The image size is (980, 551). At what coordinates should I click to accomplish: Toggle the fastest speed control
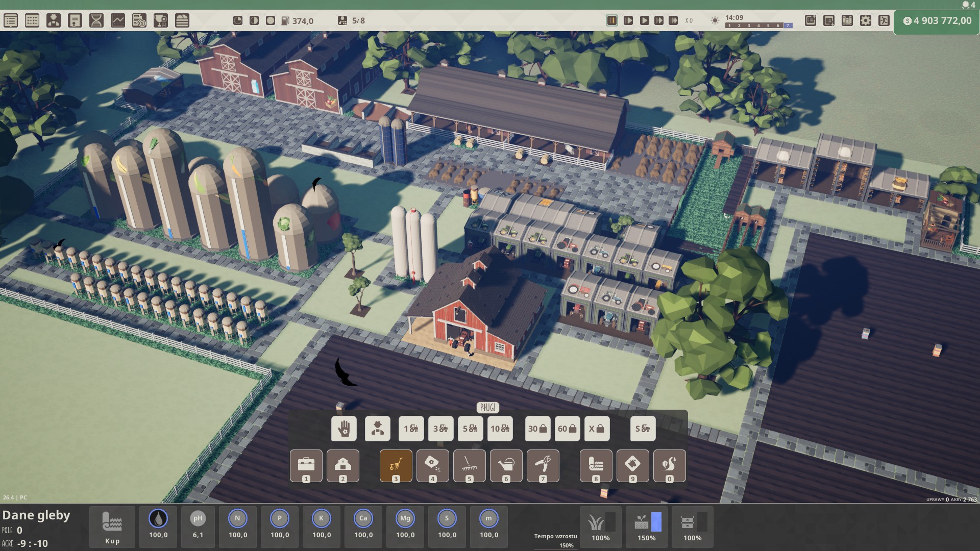coord(673,20)
